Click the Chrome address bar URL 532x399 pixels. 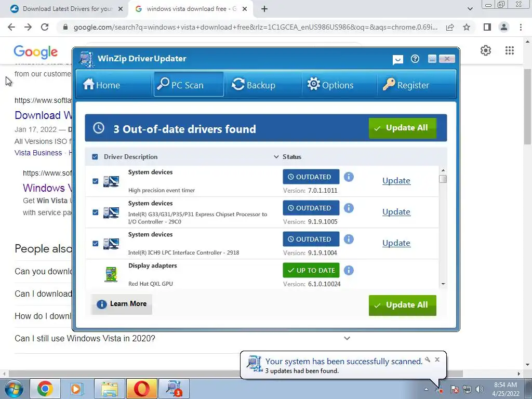[x=255, y=27]
